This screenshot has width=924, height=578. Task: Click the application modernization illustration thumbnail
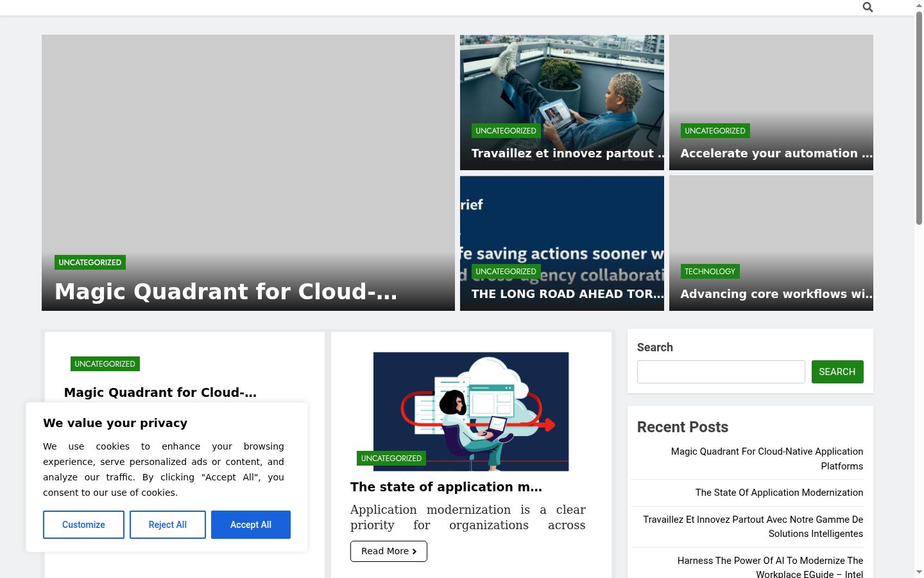click(471, 412)
